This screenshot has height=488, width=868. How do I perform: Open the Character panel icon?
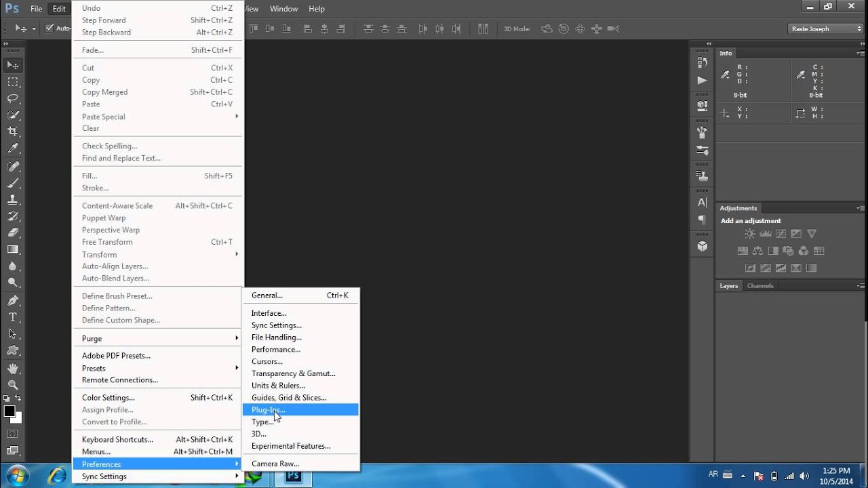click(702, 202)
